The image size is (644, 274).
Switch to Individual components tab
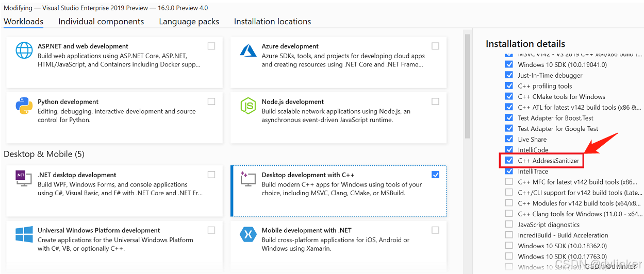101,22
